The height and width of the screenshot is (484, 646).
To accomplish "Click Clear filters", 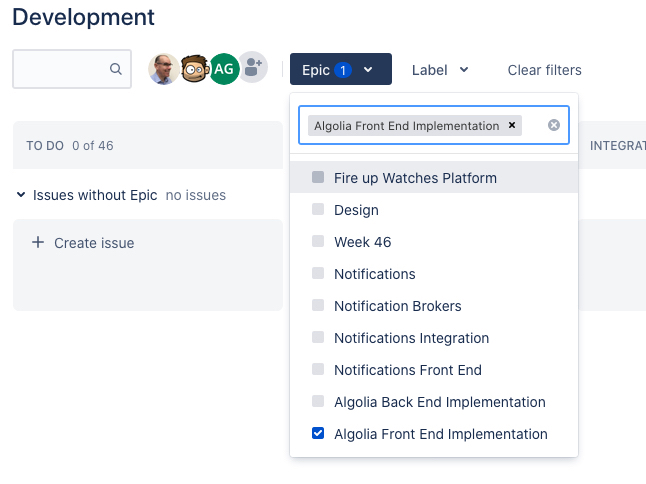I will (544, 70).
